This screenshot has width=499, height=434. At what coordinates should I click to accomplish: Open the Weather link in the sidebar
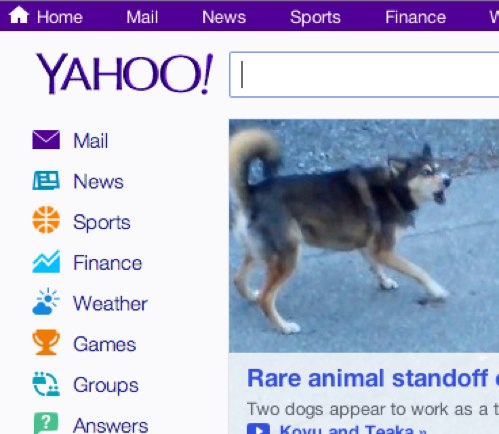(110, 304)
